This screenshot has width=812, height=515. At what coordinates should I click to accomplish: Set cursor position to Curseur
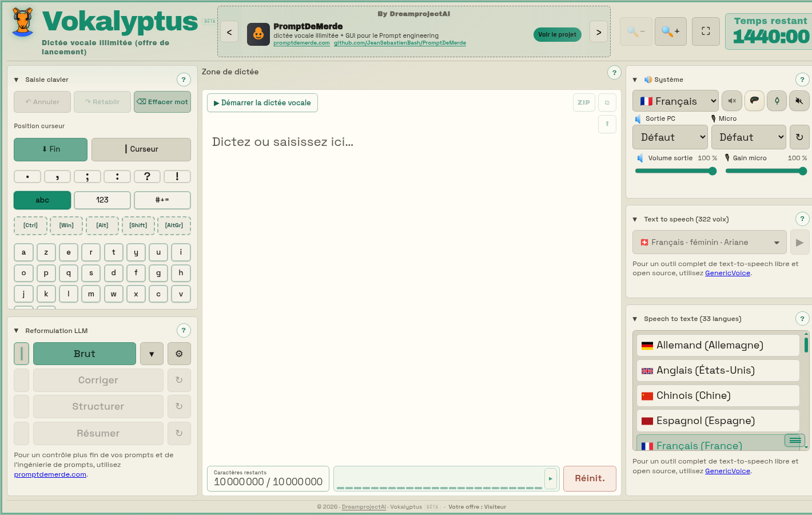(x=141, y=149)
